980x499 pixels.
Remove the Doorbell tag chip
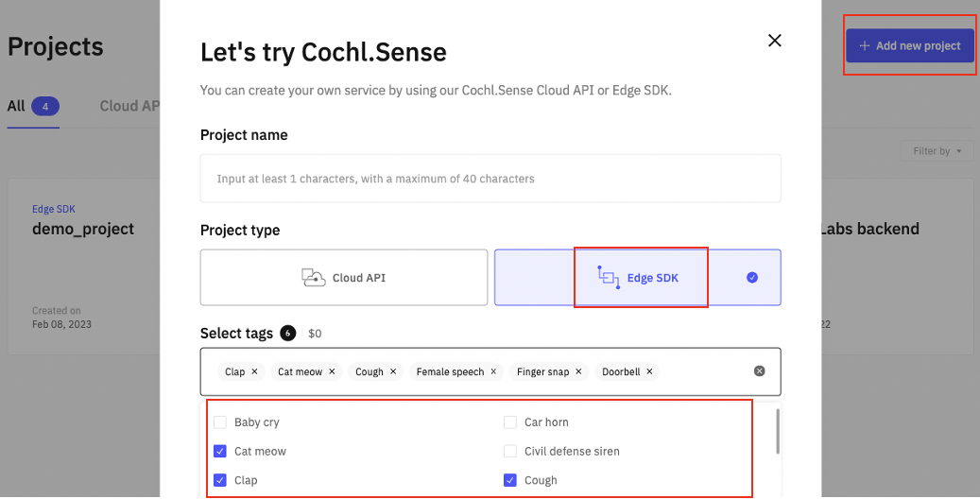pos(649,371)
